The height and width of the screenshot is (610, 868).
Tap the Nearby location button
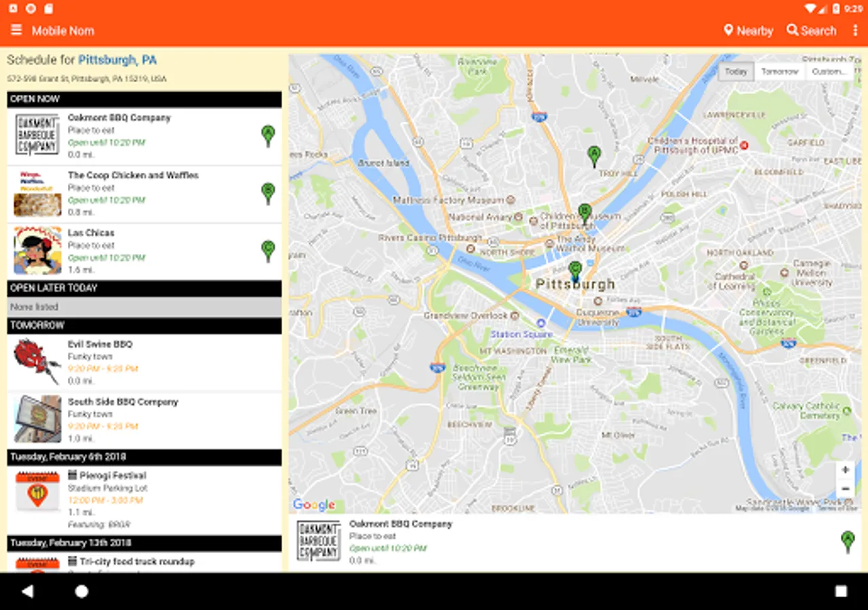coord(749,30)
